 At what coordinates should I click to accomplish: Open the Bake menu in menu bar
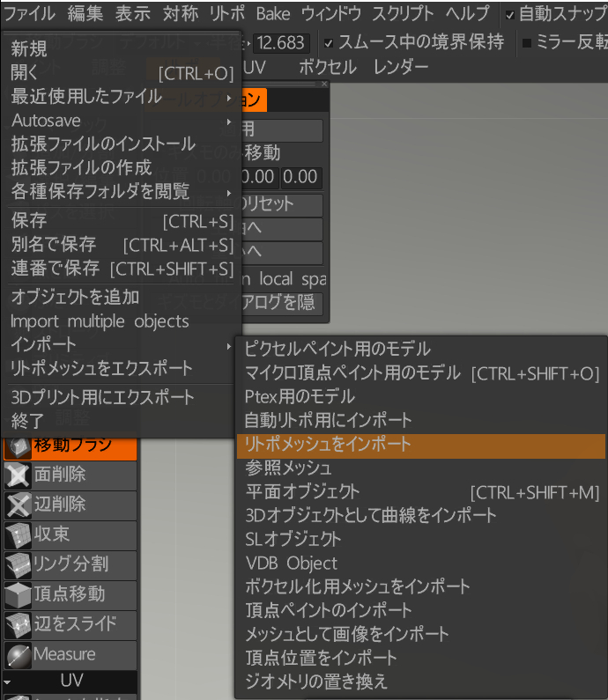tap(273, 14)
